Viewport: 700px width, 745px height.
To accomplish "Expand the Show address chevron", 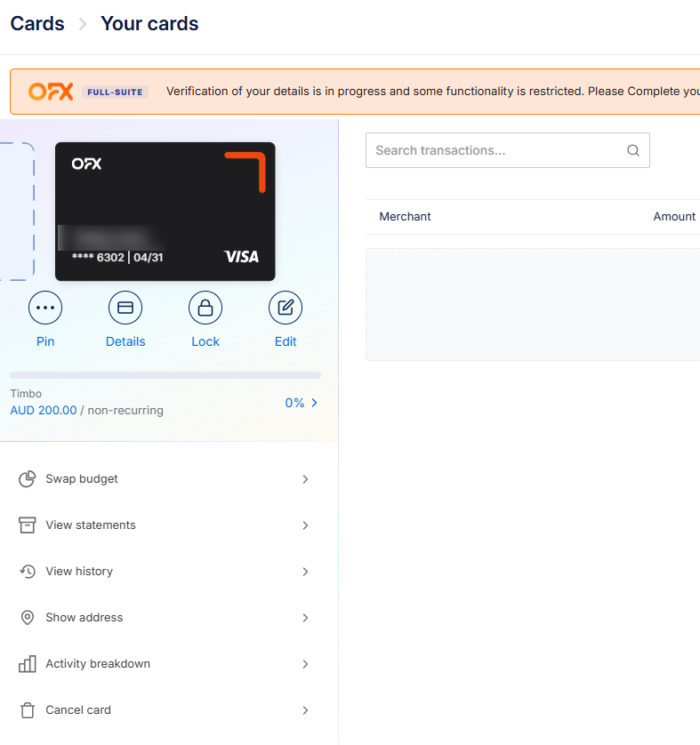I will click(306, 618).
